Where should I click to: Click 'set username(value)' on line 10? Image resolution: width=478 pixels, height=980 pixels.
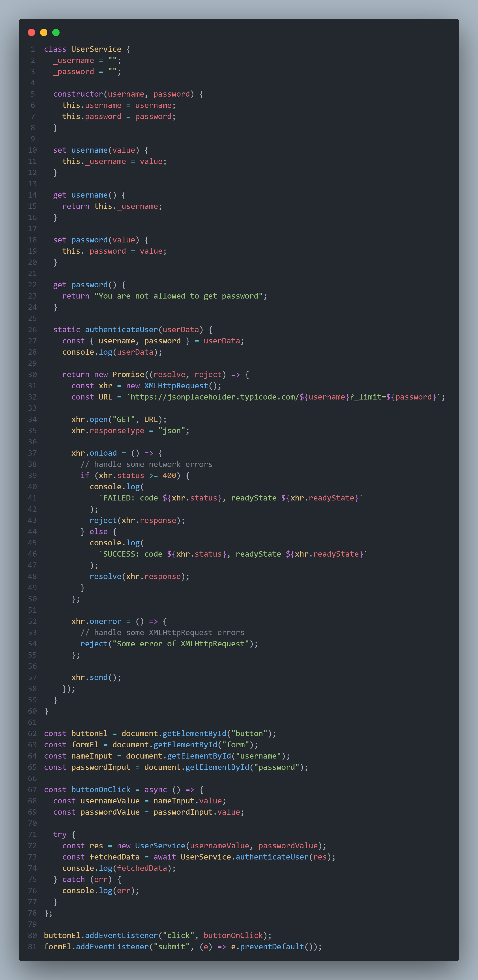click(96, 150)
